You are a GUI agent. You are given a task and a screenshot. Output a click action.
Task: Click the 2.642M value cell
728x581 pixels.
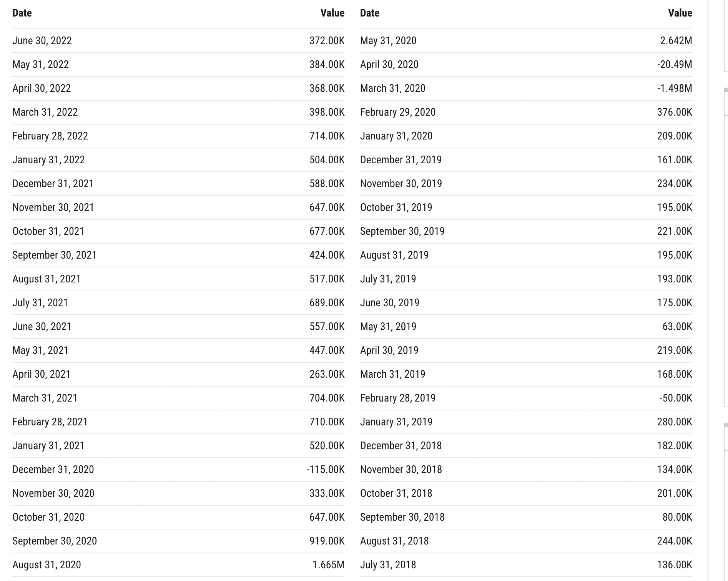click(676, 41)
